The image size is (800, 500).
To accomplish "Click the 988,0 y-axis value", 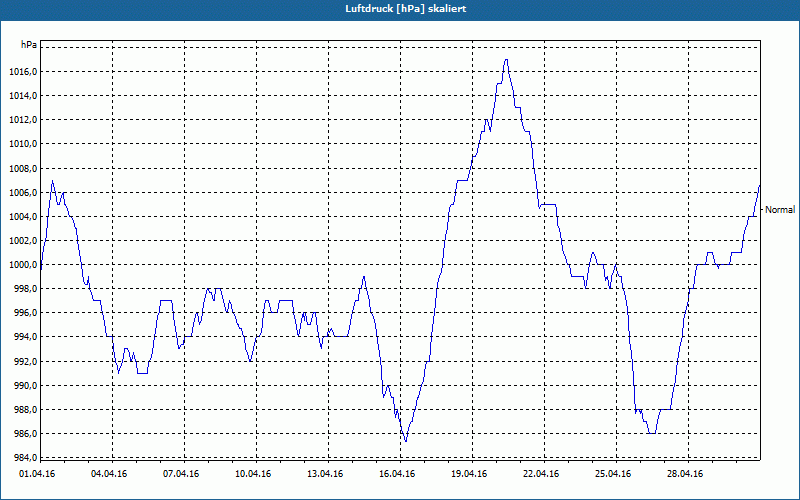I will click(x=25, y=410).
